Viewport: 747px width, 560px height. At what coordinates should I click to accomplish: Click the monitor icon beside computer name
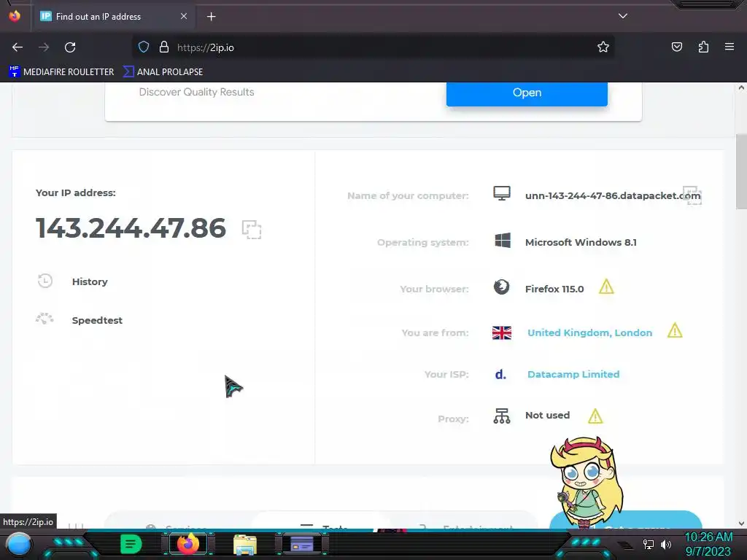tap(502, 193)
